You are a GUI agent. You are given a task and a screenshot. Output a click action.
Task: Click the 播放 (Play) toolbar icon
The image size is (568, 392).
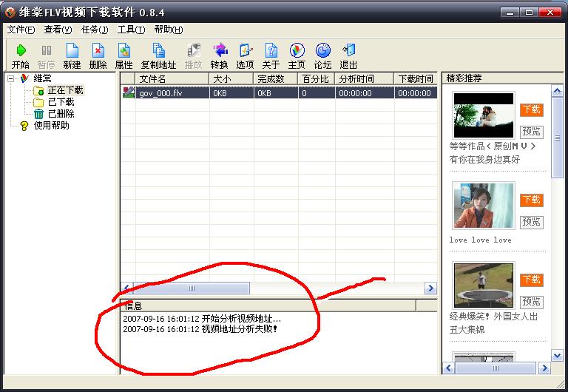click(194, 50)
